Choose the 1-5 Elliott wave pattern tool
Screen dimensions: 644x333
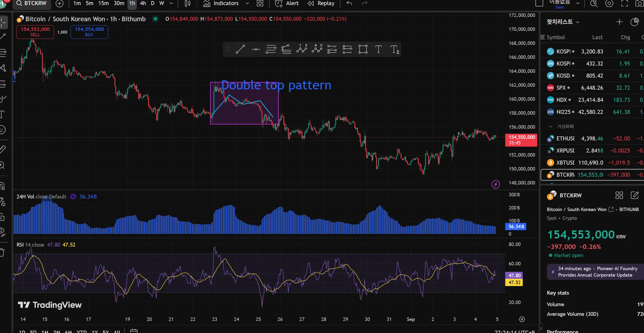click(302, 50)
